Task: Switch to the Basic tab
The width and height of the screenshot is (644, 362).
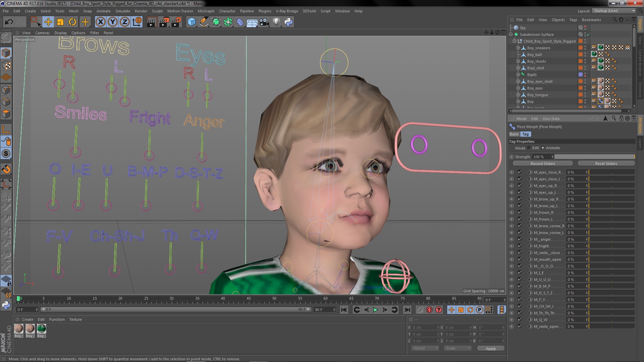Action: [514, 134]
